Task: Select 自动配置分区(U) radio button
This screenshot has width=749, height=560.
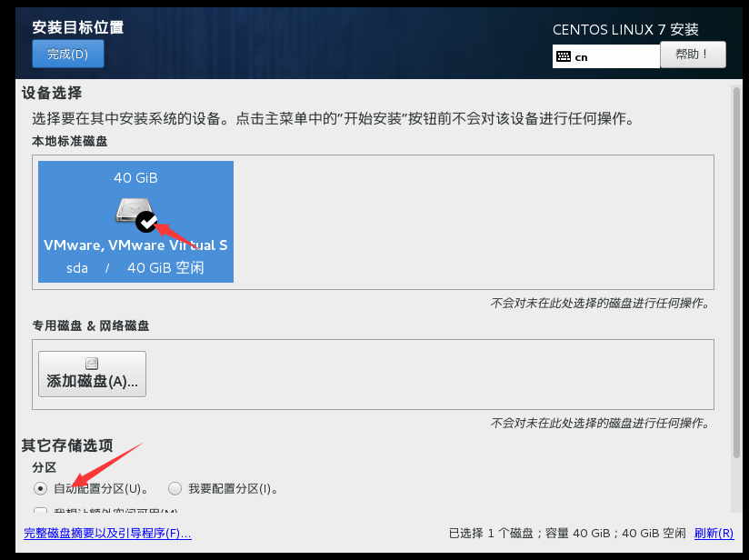Action: tap(40, 489)
